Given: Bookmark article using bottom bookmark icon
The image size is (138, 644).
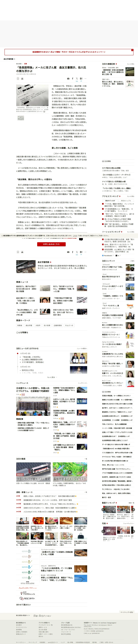Looking at the screenshot, I should click(x=18, y=252).
